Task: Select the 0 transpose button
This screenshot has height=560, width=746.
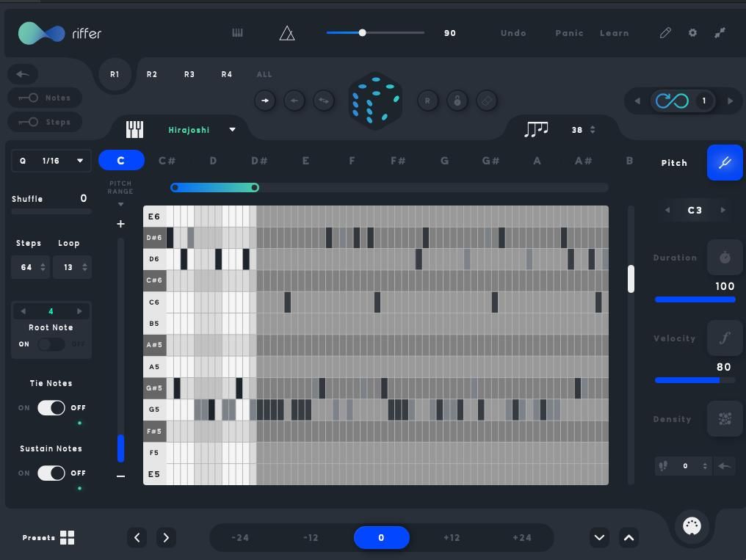Action: pos(381,538)
